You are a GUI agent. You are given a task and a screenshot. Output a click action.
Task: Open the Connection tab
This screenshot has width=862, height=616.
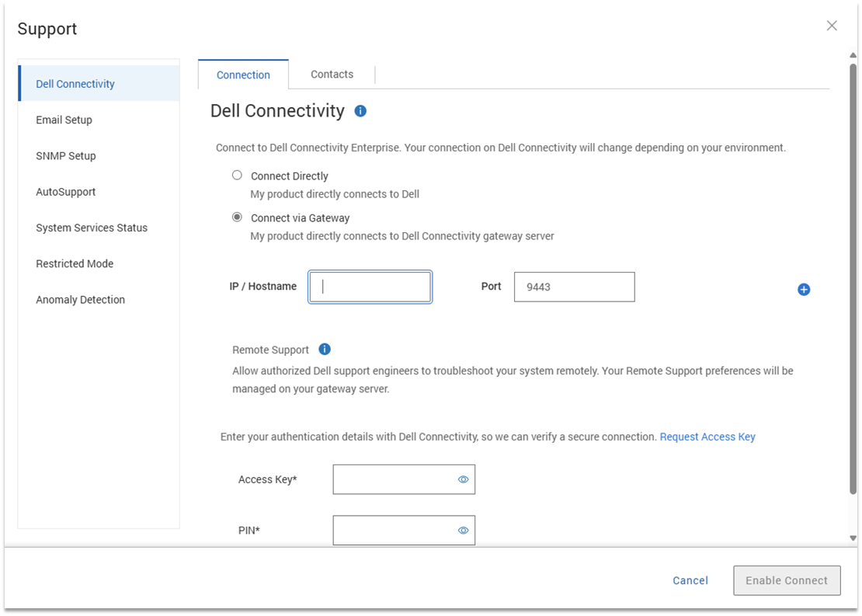coord(243,75)
